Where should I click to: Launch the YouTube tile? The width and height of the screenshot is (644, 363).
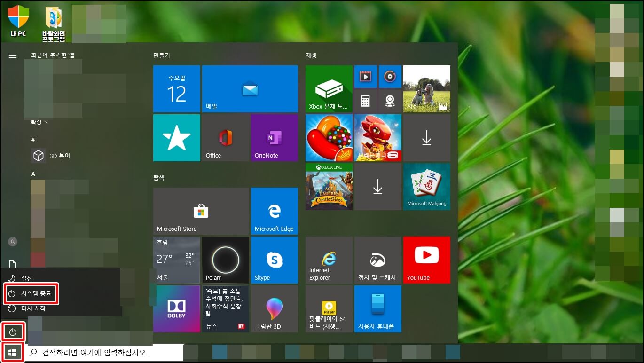point(427,260)
